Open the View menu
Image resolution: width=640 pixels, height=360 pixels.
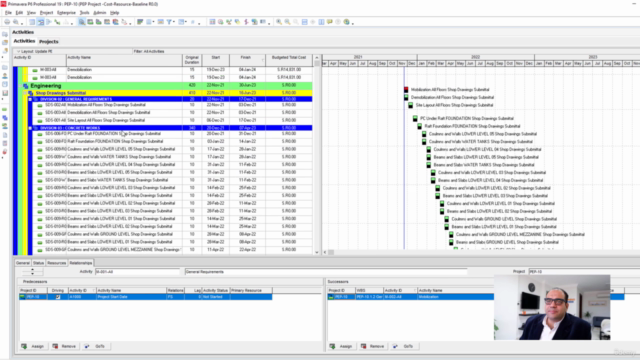31,13
